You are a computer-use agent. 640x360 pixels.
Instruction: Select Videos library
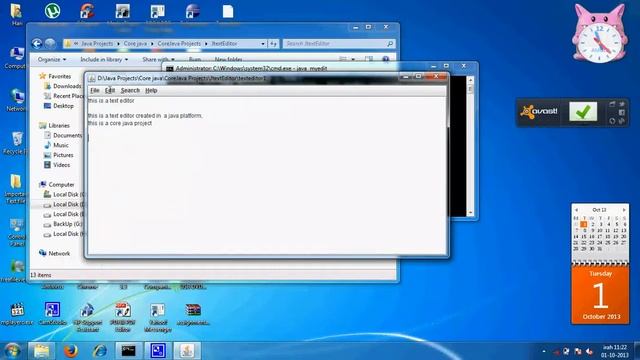pyautogui.click(x=57, y=165)
